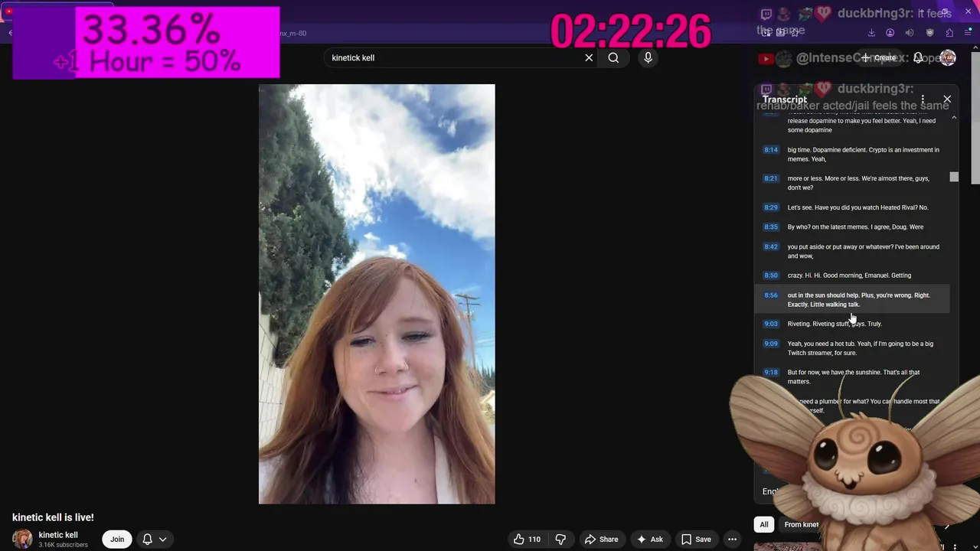This screenshot has width=980, height=551.
Task: Open browser downloads icon in toolbar
Action: (x=871, y=33)
